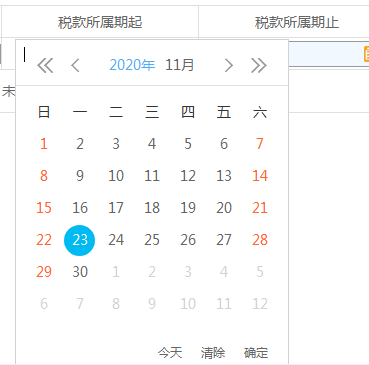
Task: Select greyed December 2
Action: 152,272
